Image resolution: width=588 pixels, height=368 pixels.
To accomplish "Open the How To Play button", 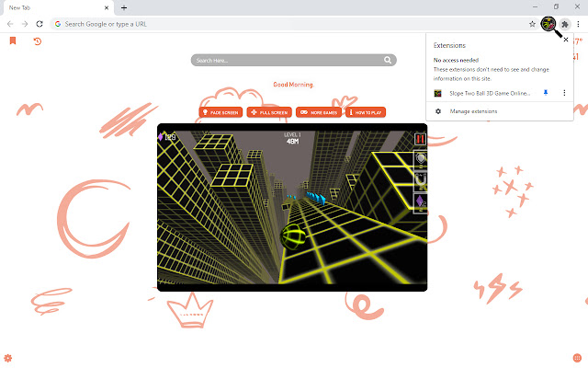I will click(366, 112).
